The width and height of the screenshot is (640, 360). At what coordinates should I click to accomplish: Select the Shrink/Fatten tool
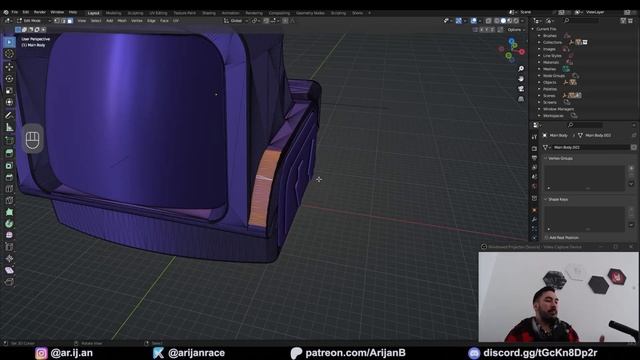(9, 258)
